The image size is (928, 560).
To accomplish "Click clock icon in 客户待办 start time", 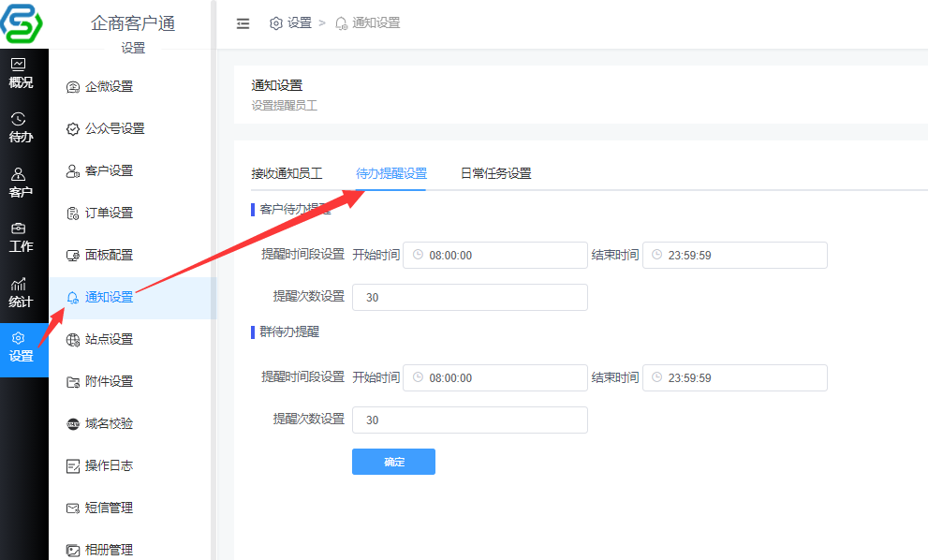I will click(x=418, y=255).
